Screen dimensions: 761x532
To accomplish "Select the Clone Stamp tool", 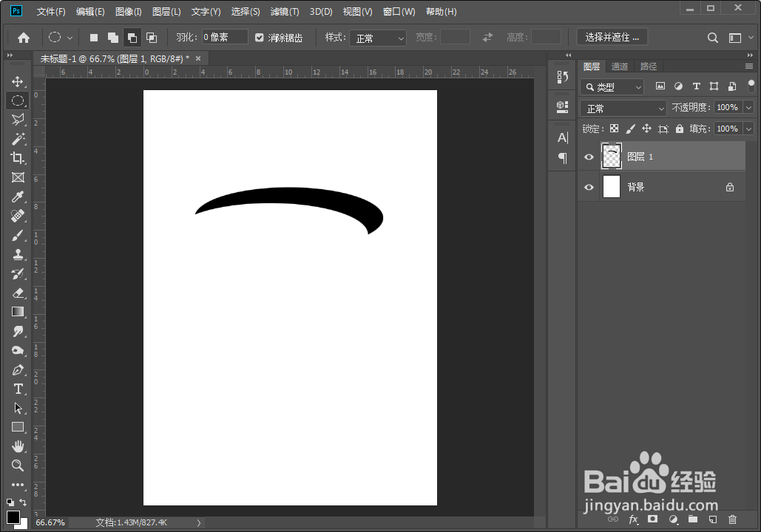I will point(18,254).
